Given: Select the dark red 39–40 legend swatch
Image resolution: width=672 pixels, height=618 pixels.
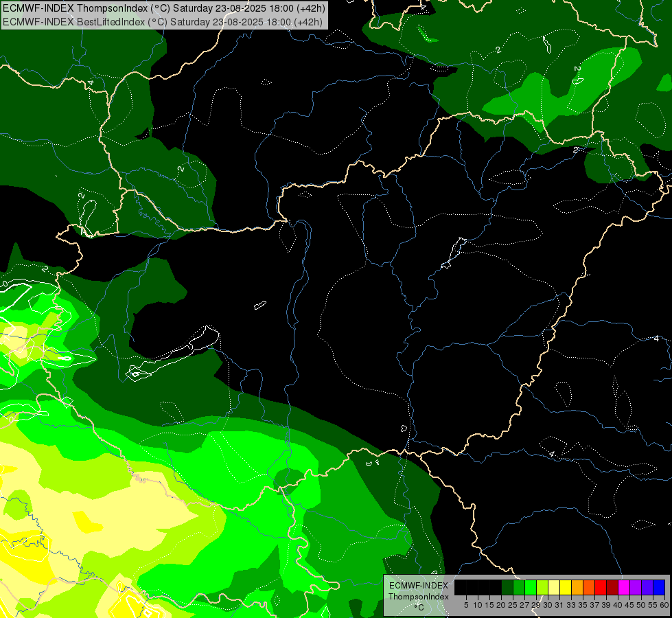Looking at the screenshot, I should coord(612,587).
